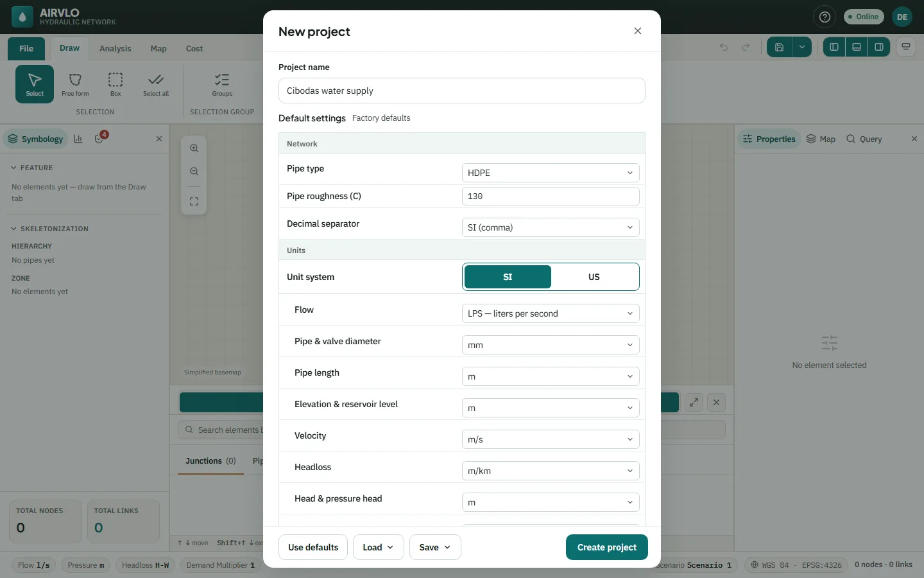Open Elevation & reservoir level dropdown

(551, 408)
